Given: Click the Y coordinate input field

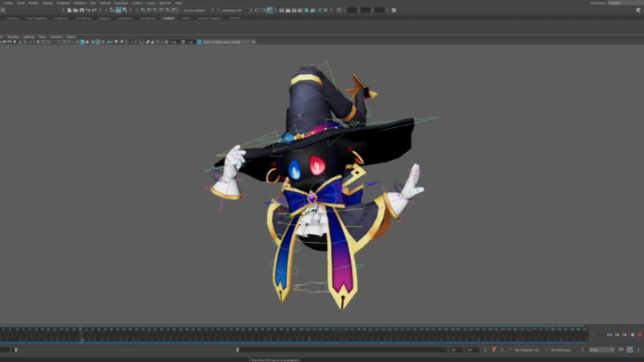Looking at the screenshot, I should (365, 10).
